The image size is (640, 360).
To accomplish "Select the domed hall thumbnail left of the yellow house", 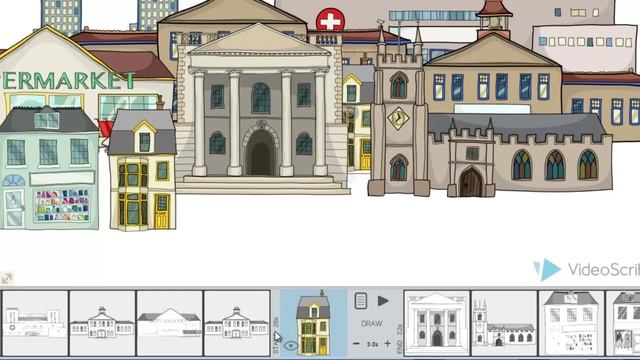I will click(237, 323).
